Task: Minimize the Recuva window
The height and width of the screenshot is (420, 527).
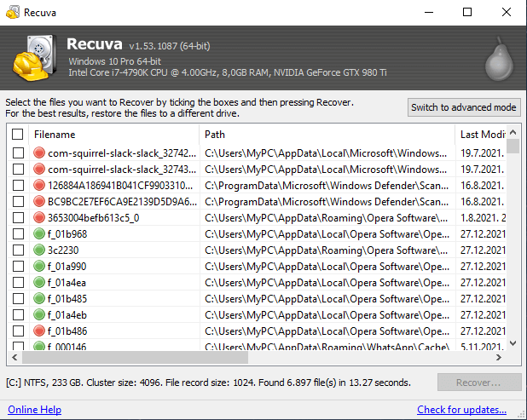Action: (x=429, y=13)
